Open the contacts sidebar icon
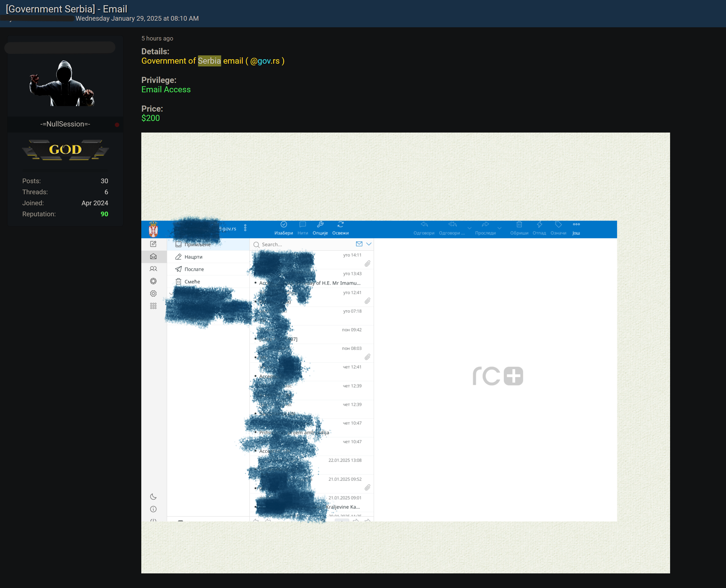The height and width of the screenshot is (588, 726). (153, 269)
